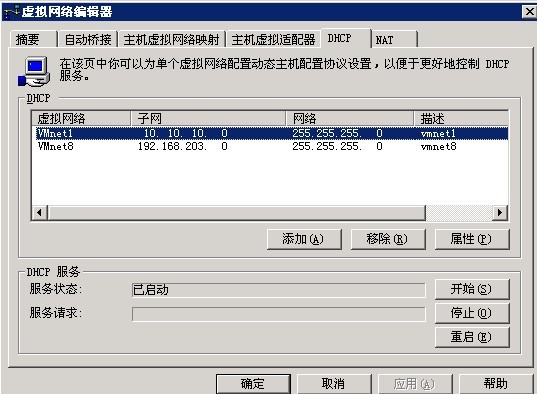
Task: Confirm with the 确定 button
Action: (x=253, y=384)
